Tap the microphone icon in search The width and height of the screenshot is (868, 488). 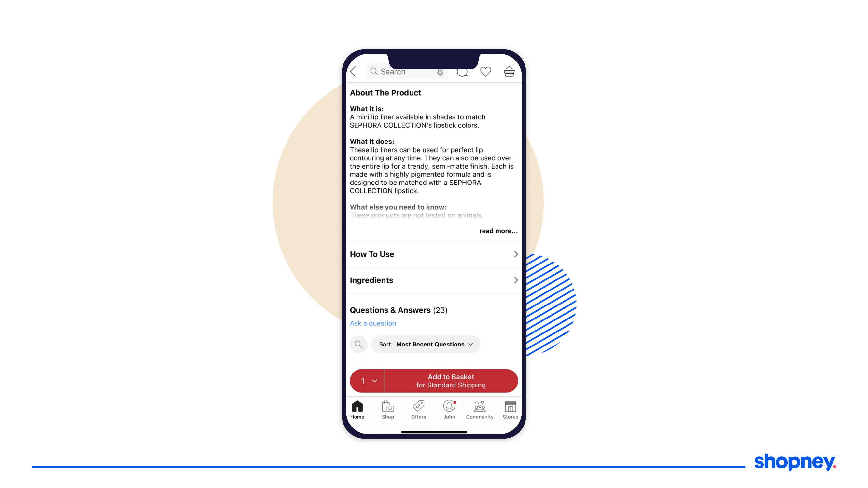pos(440,71)
